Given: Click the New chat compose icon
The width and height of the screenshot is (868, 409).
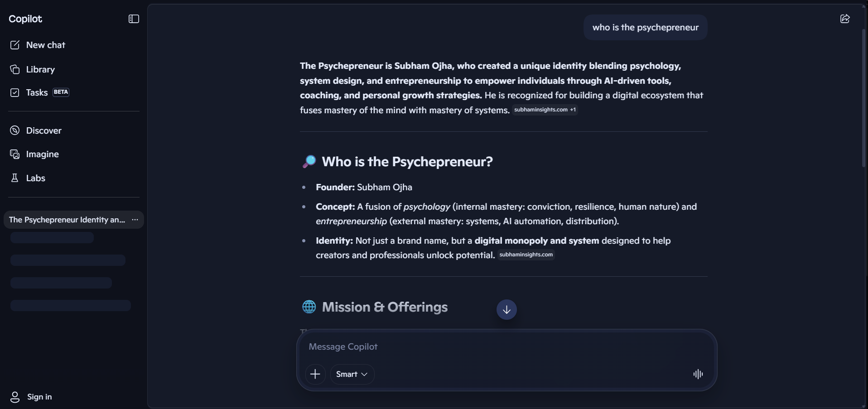Looking at the screenshot, I should pos(15,45).
